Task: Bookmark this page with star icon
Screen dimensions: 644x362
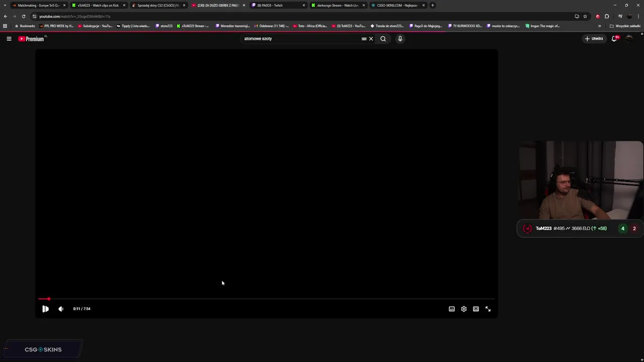Action: point(585,16)
